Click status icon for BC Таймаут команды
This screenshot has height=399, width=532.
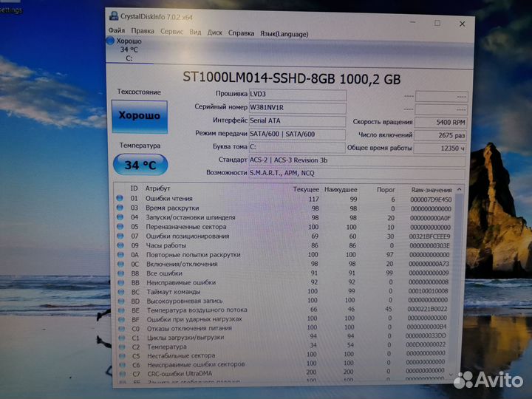point(121,291)
